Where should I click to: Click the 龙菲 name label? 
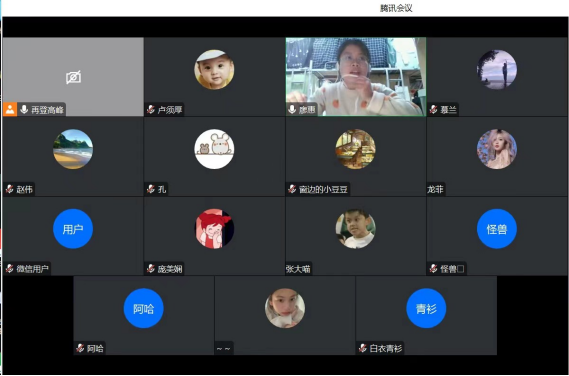click(435, 189)
